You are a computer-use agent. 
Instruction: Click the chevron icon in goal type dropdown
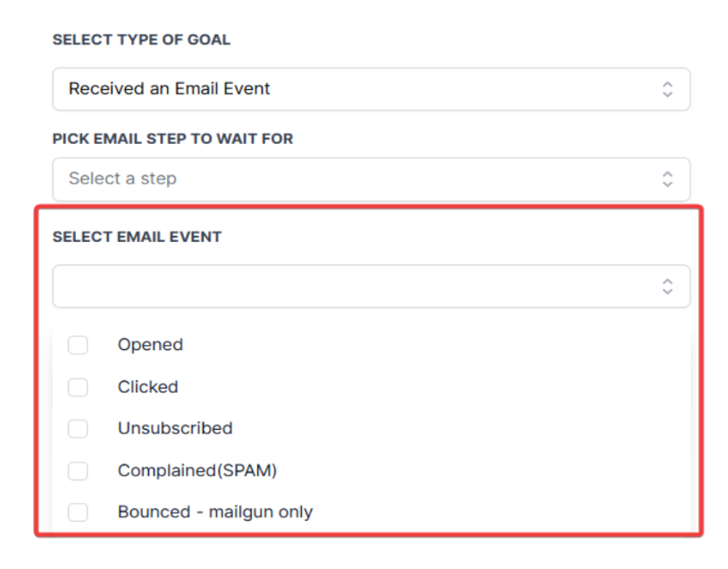coord(666,89)
